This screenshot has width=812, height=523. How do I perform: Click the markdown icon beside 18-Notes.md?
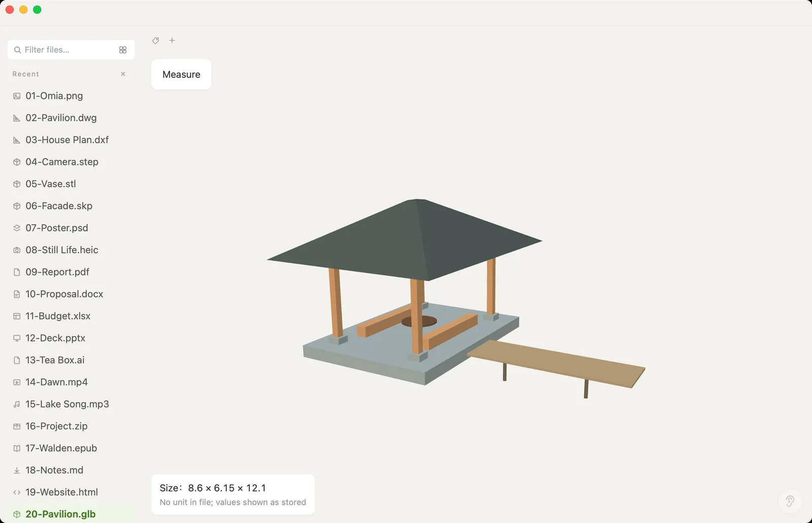(x=17, y=470)
